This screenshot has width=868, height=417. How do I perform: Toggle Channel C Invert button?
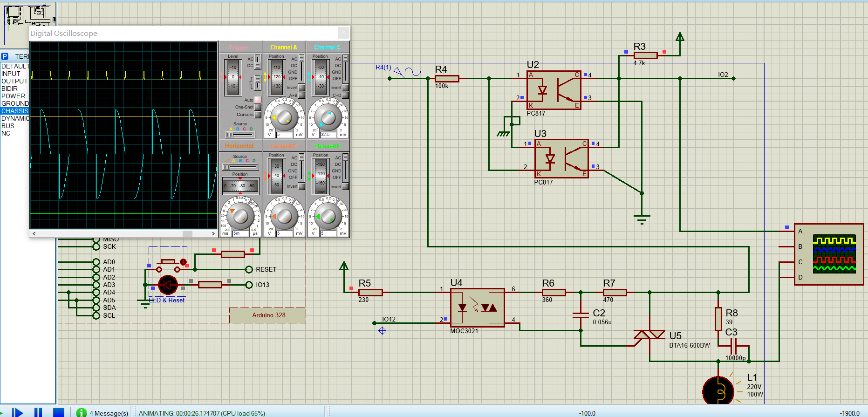[345, 88]
